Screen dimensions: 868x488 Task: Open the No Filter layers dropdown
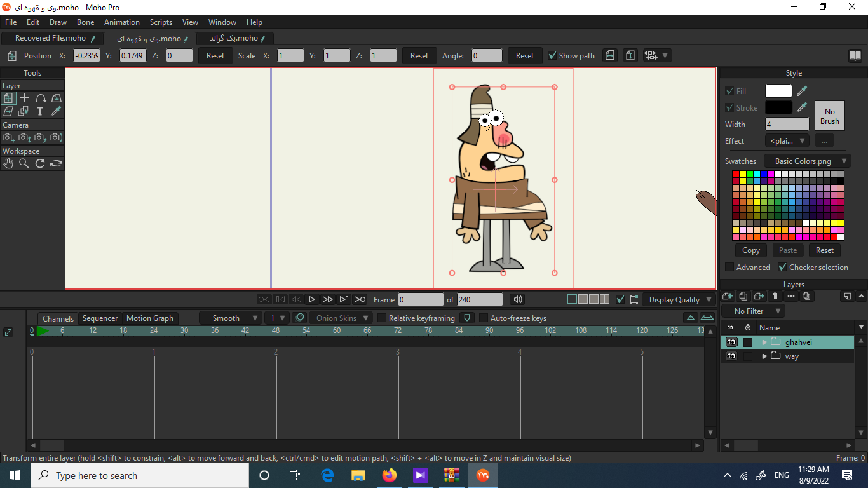click(x=753, y=311)
